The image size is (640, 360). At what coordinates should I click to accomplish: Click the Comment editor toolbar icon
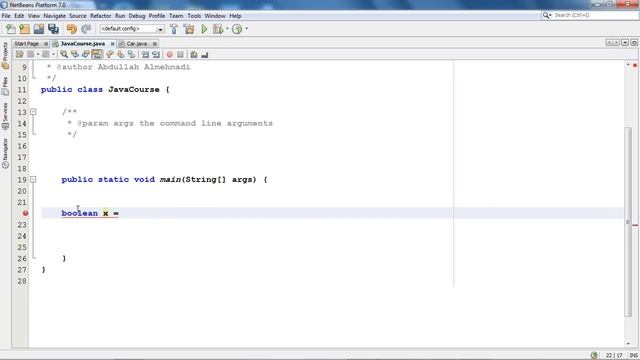(x=194, y=54)
